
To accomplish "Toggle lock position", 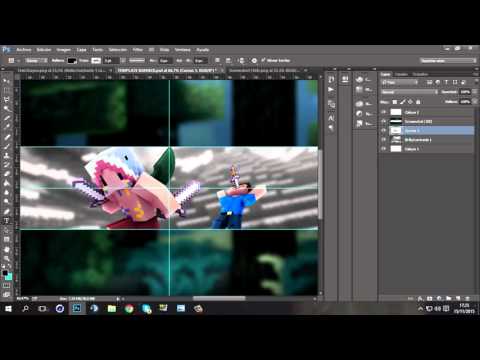I will (410, 102).
